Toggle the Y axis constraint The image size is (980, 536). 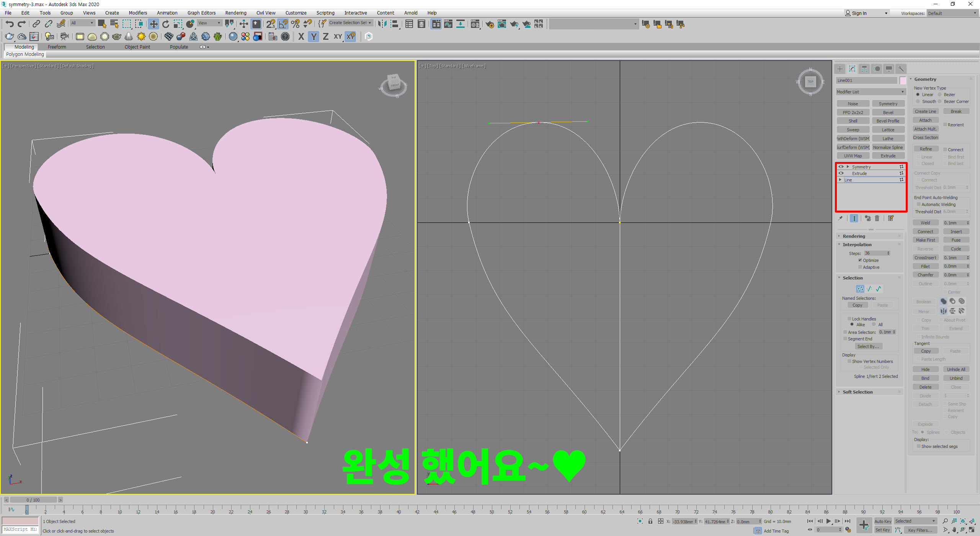pos(314,36)
